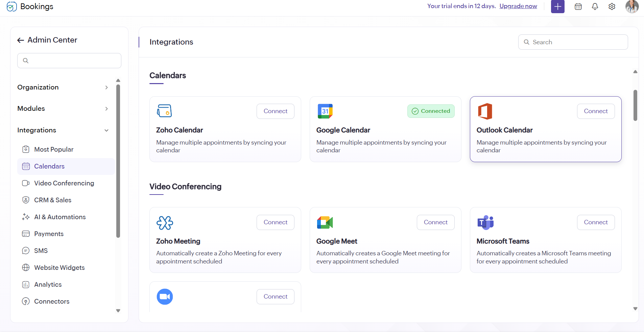Focus the Integrations search field
Screen dimensions: 644x332
(x=573, y=42)
